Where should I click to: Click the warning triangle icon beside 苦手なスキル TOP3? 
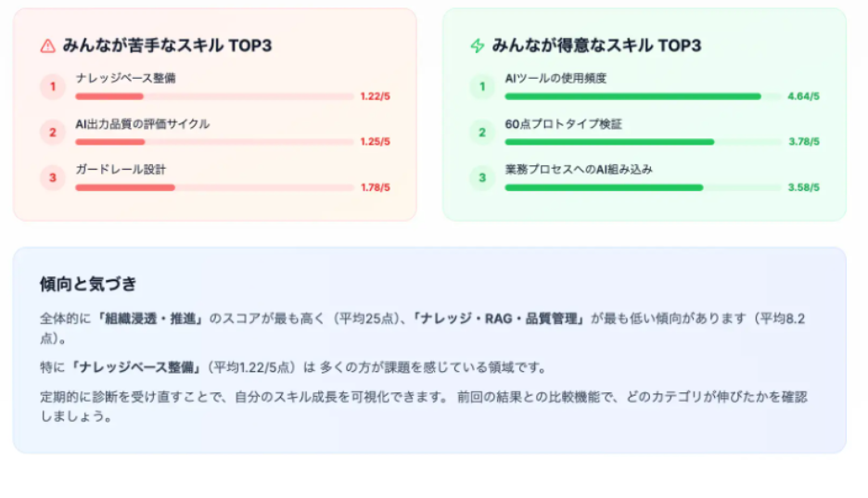pos(48,45)
